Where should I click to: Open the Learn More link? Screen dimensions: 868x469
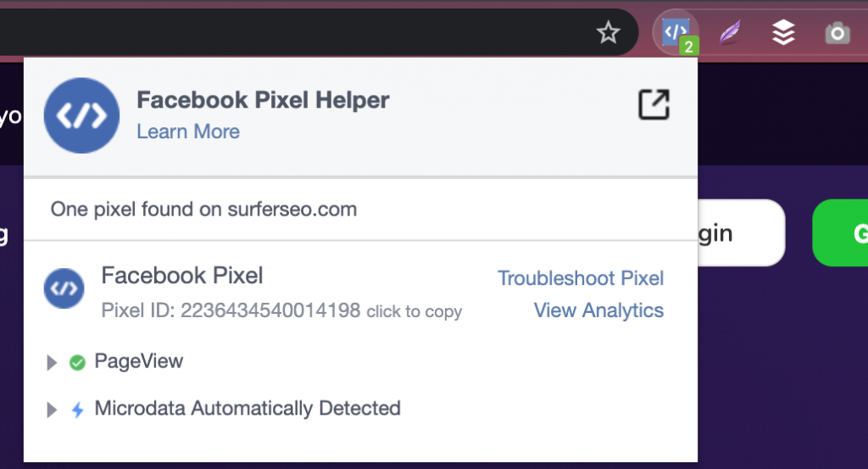point(188,131)
